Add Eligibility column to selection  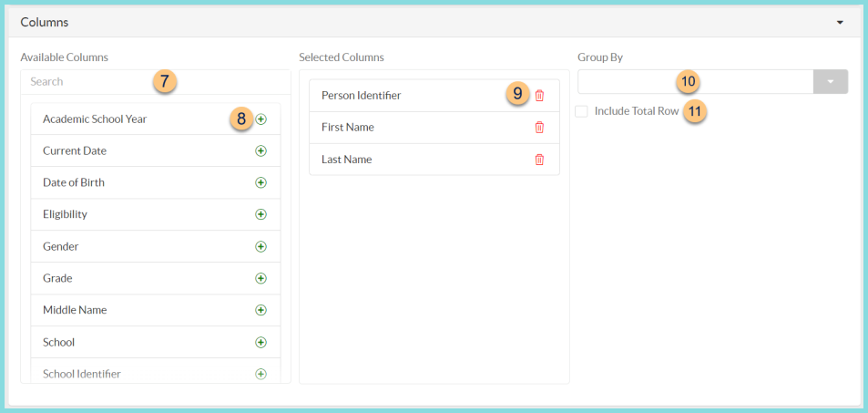point(260,214)
